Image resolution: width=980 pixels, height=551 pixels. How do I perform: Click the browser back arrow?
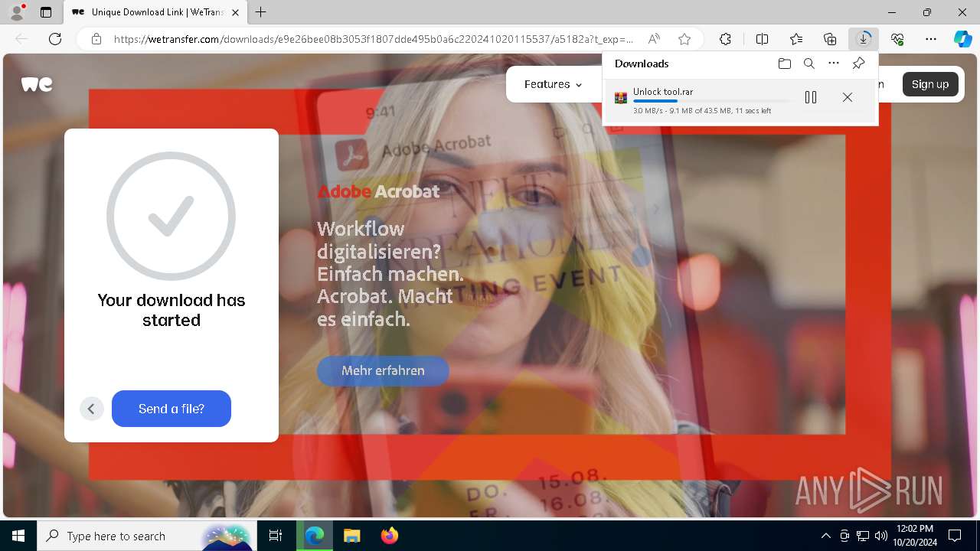click(21, 39)
